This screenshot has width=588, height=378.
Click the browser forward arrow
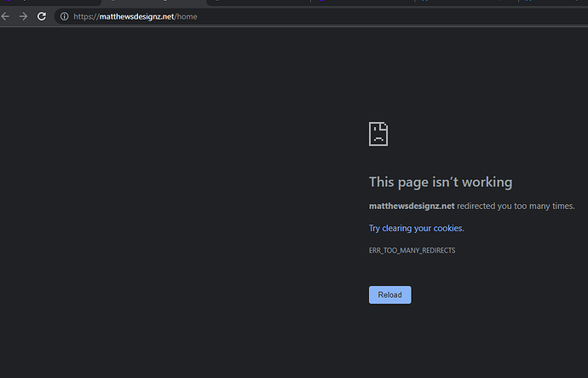point(23,16)
